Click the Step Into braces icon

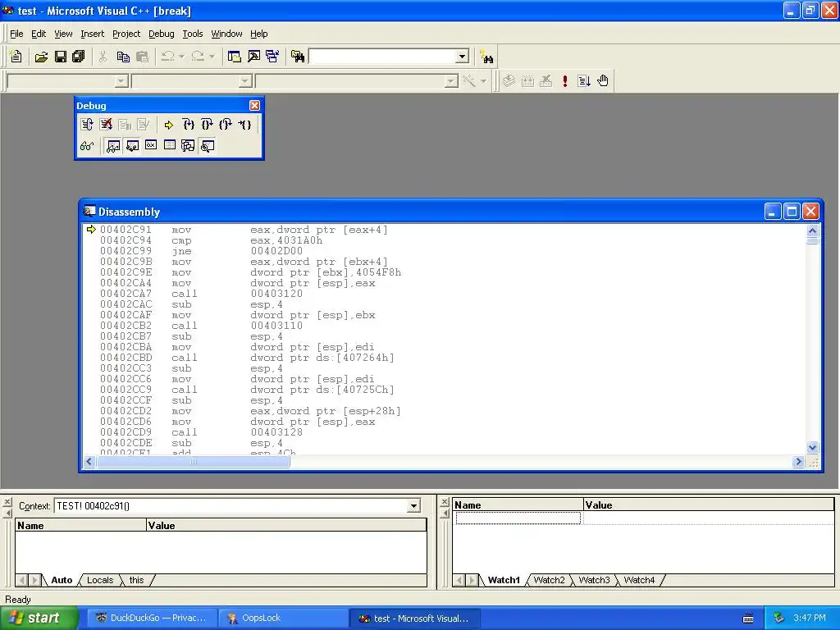(x=188, y=125)
